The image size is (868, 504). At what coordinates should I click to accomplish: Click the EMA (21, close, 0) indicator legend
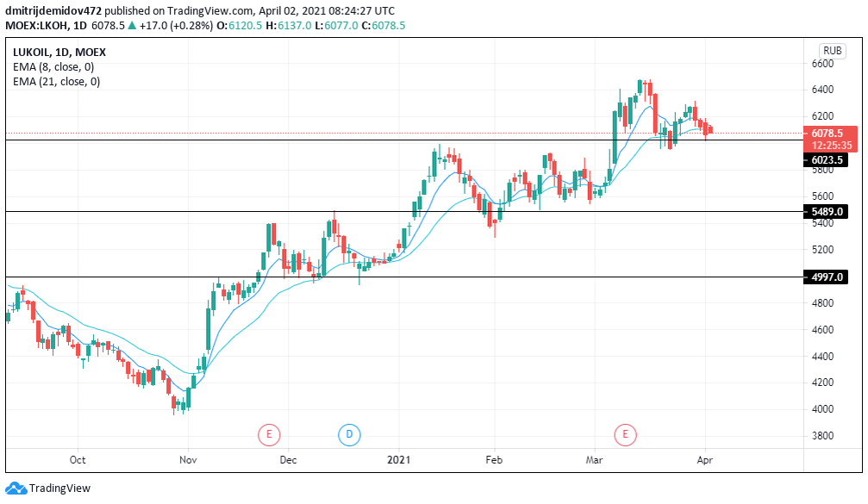57,82
